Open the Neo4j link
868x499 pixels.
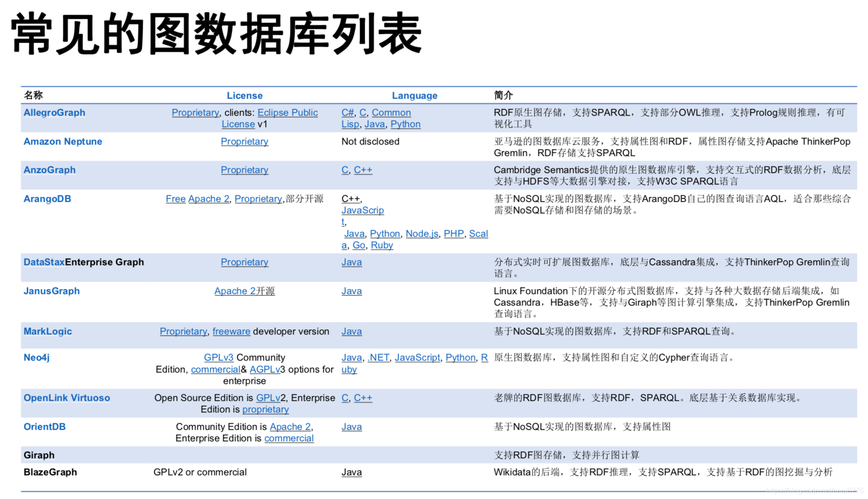click(x=36, y=357)
